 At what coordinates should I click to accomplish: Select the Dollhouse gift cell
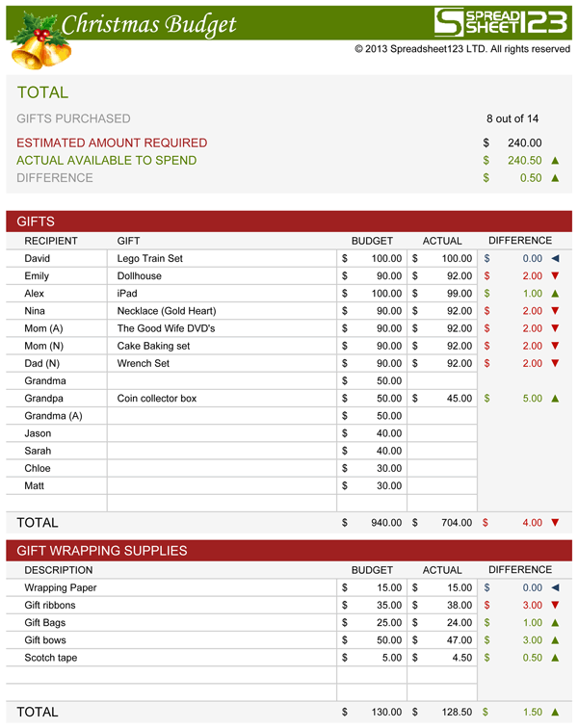(x=223, y=276)
